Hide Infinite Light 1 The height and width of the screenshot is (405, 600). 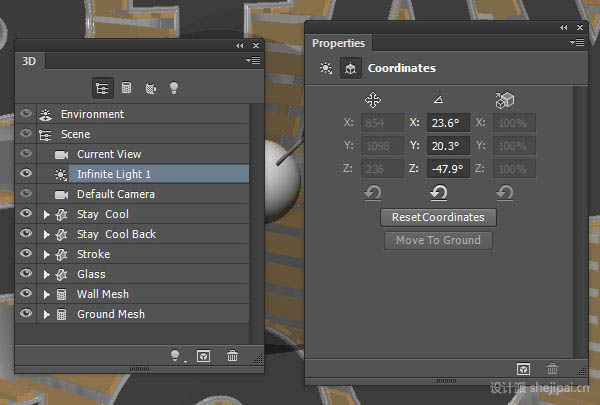pos(26,173)
